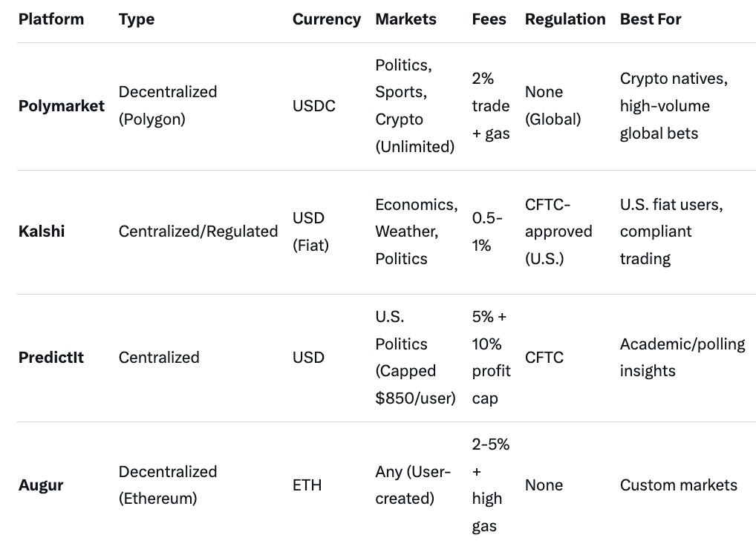This screenshot has width=756, height=558.
Task: Click the CFTC-approved (U.S.) regulation cell
Action: [558, 232]
